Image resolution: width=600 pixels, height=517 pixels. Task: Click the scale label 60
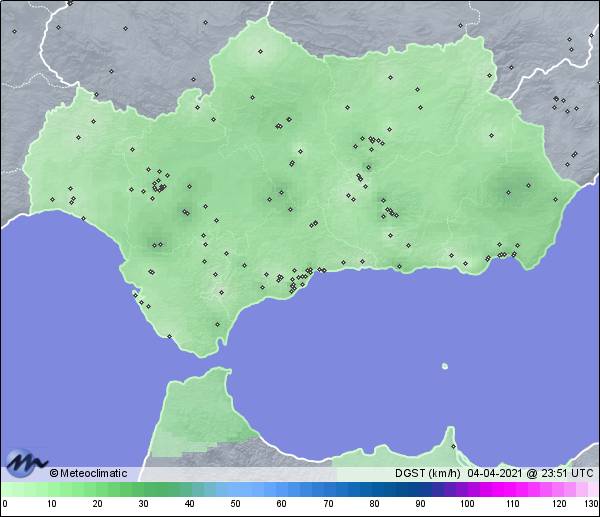(x=282, y=503)
